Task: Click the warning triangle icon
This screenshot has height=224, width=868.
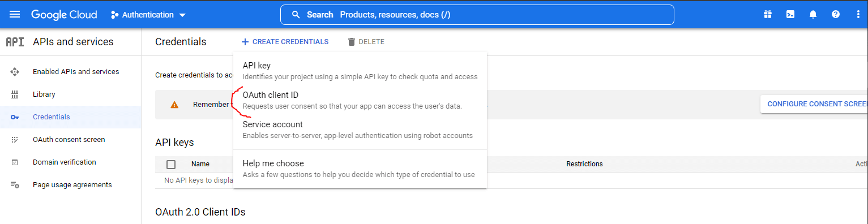Action: point(174,105)
